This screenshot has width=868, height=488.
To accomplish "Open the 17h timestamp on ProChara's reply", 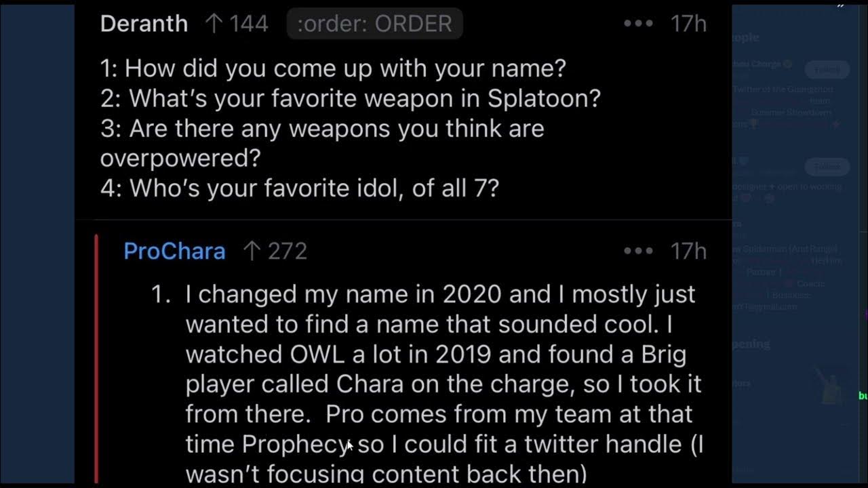I will 688,251.
